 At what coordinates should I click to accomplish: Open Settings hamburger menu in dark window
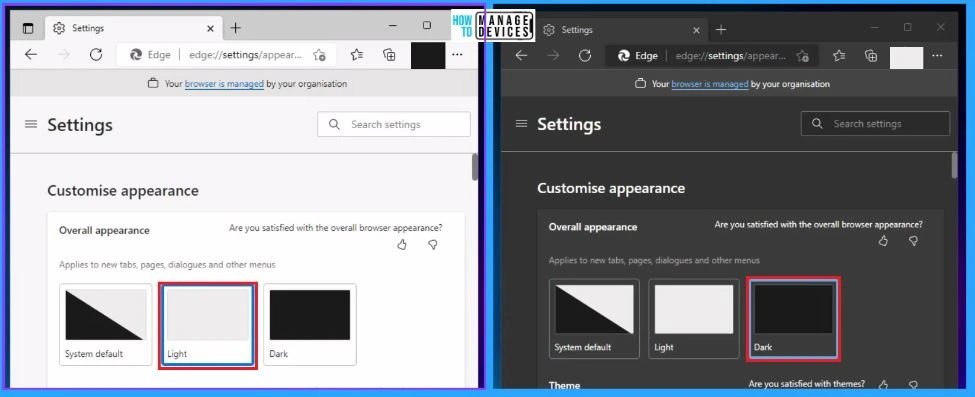click(521, 124)
